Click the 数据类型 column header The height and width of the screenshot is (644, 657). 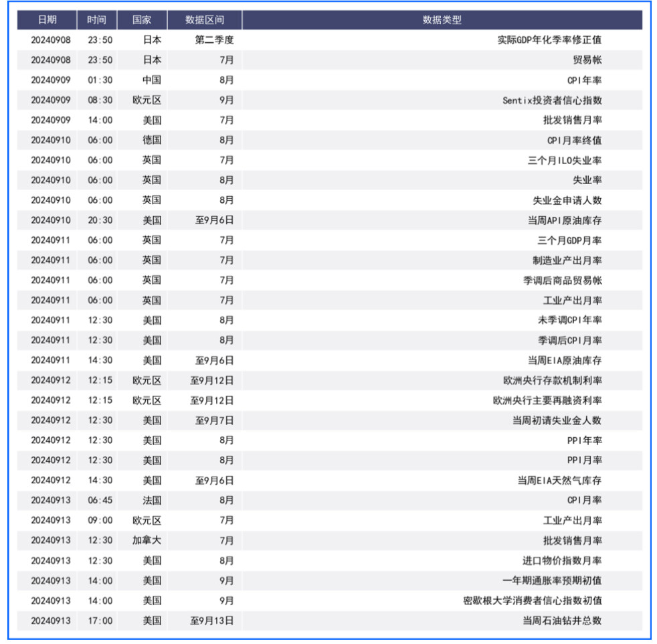click(442, 19)
